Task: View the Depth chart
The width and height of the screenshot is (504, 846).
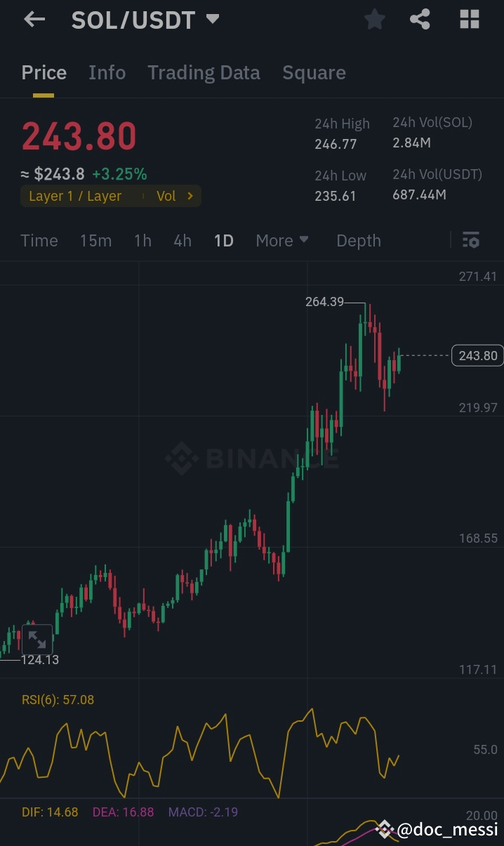Action: pos(358,240)
